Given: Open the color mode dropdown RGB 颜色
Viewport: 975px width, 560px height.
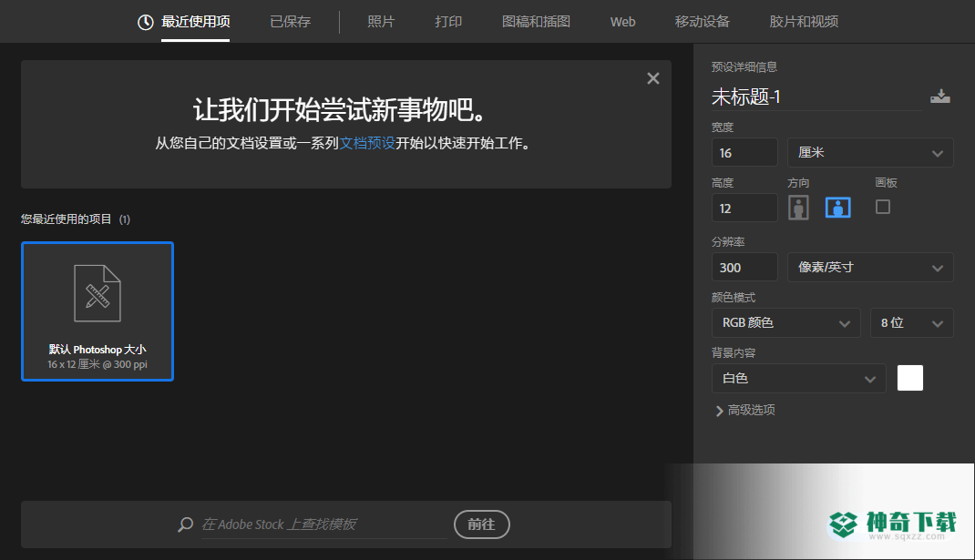Looking at the screenshot, I should point(786,322).
